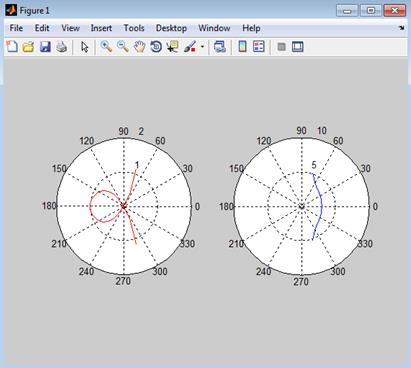Open the Edit menu
Screen dimensions: 411x368
[x=42, y=28]
